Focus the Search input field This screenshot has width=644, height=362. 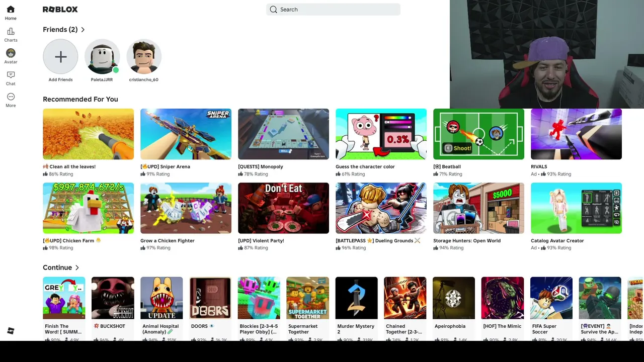pyautogui.click(x=333, y=10)
